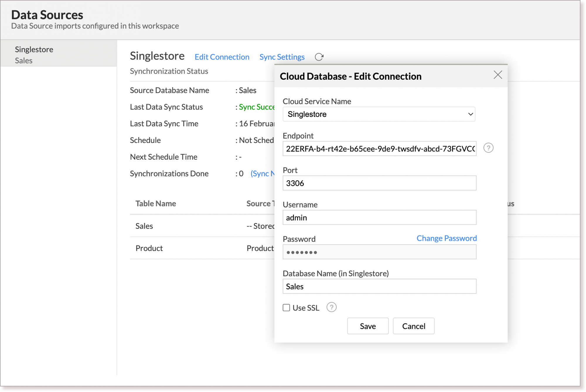Click the Data Sources page title
This screenshot has width=586, height=392.
click(47, 15)
